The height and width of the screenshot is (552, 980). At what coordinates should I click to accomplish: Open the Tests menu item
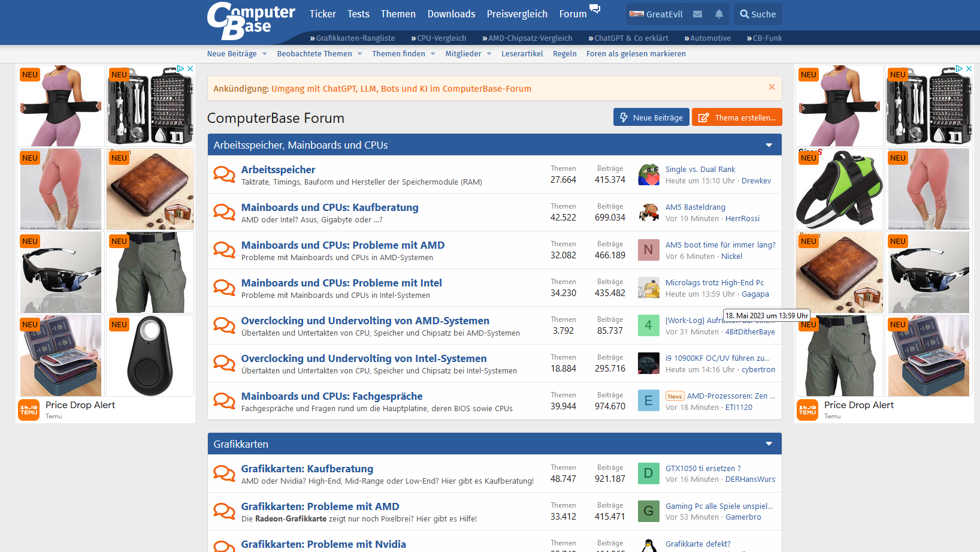coord(358,14)
